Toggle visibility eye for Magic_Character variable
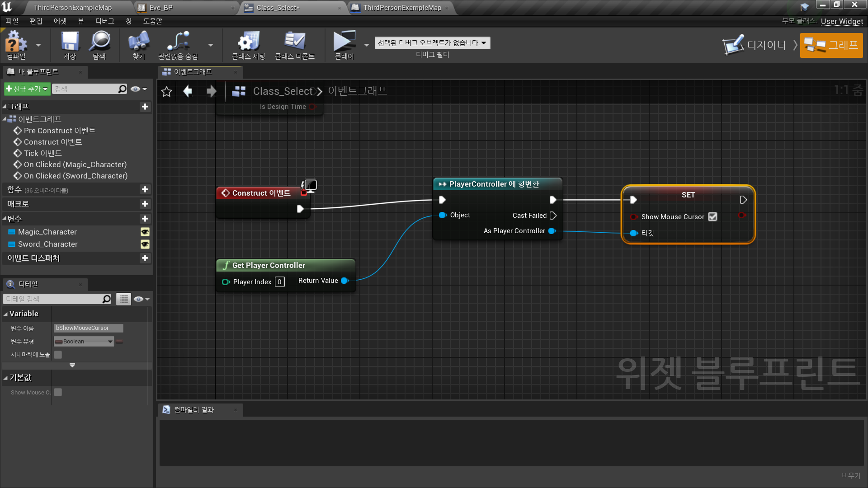 pyautogui.click(x=145, y=232)
